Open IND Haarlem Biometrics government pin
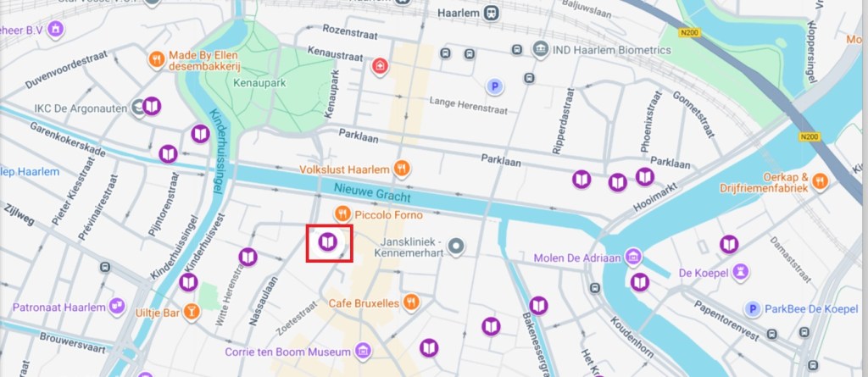The image size is (868, 377). [540, 49]
